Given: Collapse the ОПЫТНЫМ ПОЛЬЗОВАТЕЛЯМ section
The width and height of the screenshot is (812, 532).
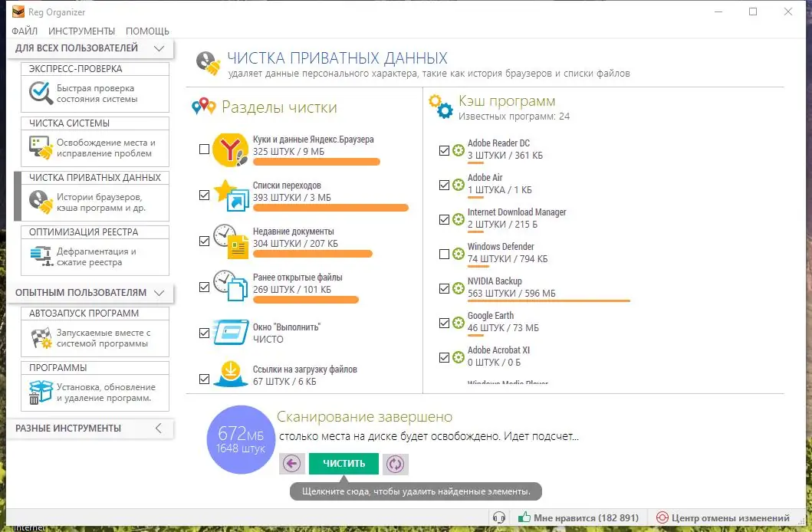Looking at the screenshot, I should [x=159, y=293].
